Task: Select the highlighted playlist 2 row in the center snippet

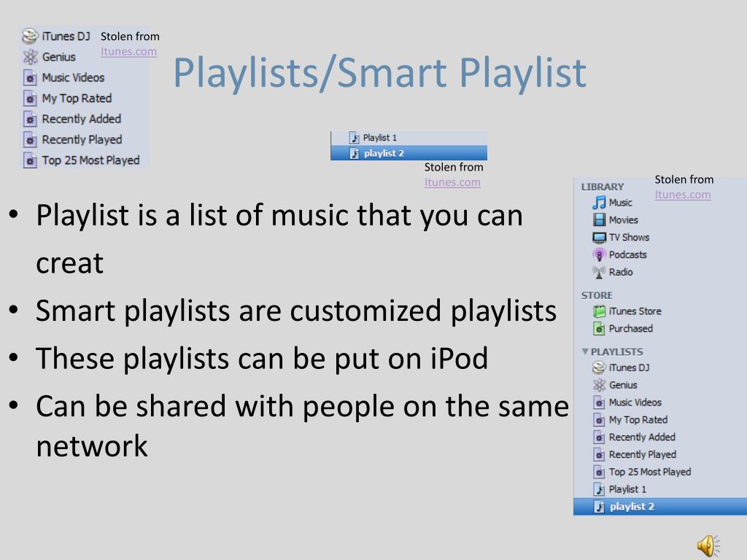Action: [x=409, y=153]
